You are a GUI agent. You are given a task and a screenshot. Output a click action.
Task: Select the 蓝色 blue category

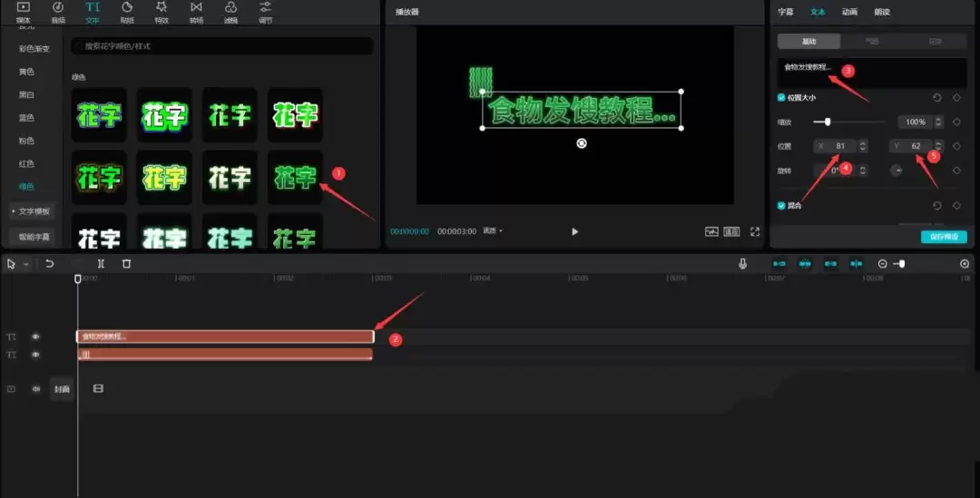pos(26,118)
